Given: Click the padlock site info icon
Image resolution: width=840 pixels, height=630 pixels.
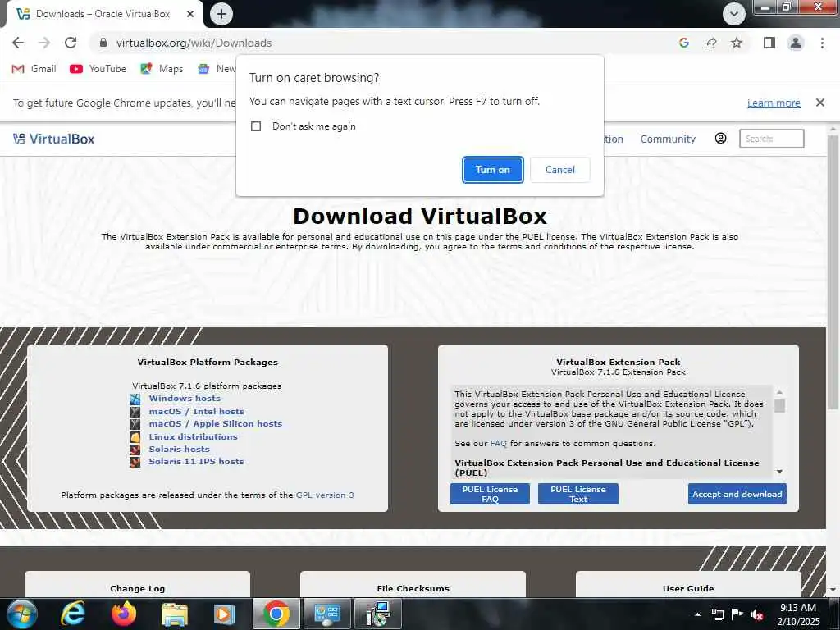Looking at the screenshot, I should click(x=103, y=43).
